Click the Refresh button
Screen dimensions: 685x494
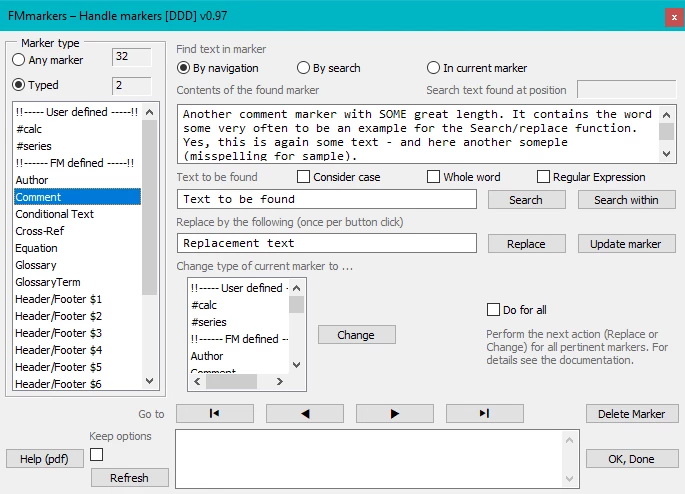[x=130, y=477]
